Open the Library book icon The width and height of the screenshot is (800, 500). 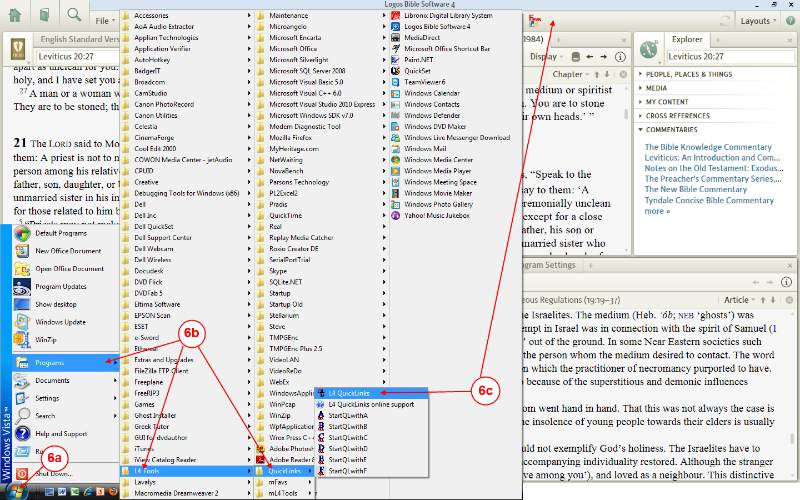45,15
